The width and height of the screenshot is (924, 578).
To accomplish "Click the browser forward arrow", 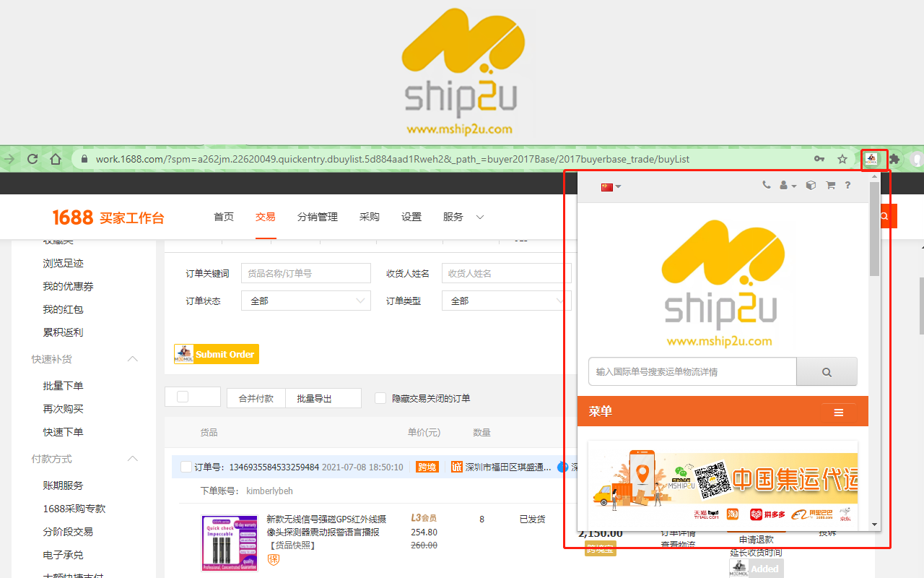I will point(9,159).
